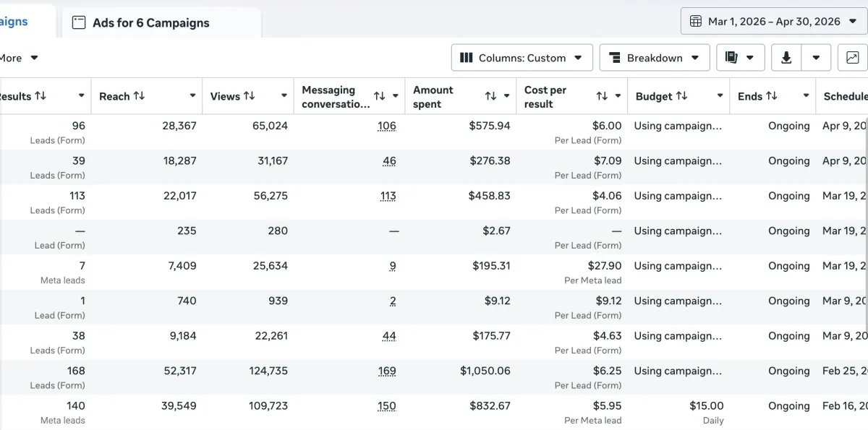This screenshot has width=868, height=430.
Task: Sort by Cost per result arrows
Action: coord(602,96)
